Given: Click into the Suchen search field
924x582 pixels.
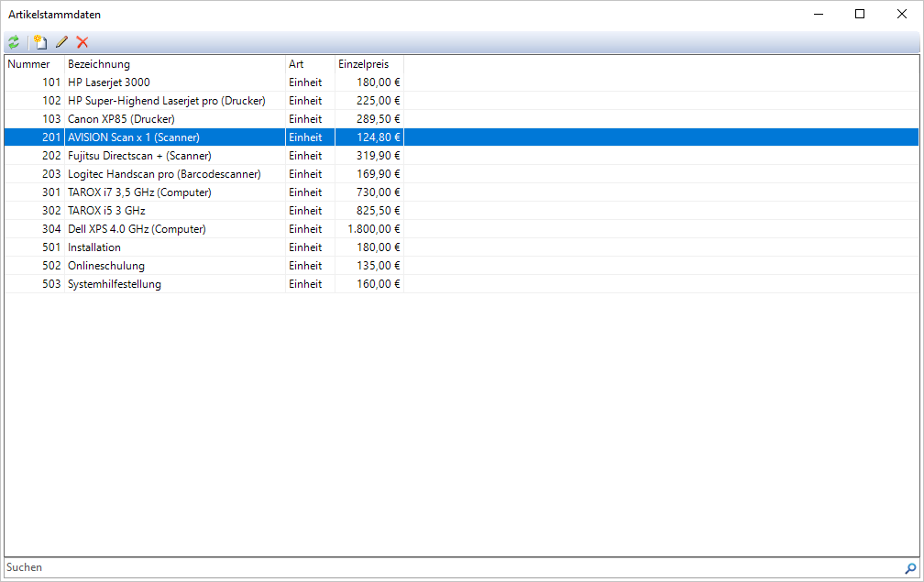Looking at the screenshot, I should [449, 568].
